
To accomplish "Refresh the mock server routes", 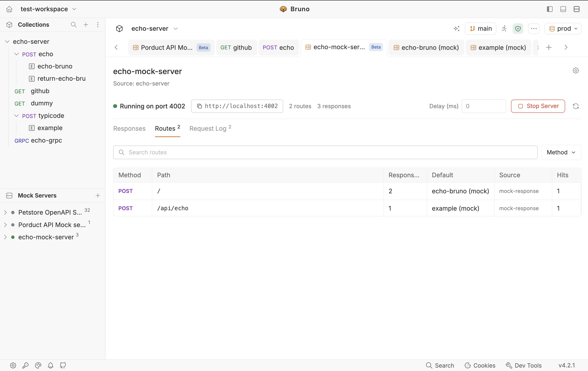I will pos(576,106).
